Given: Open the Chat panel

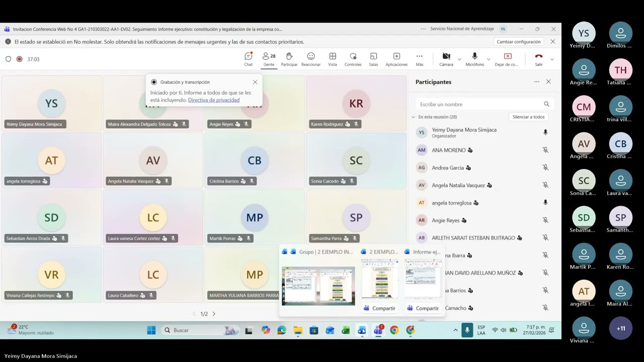Looking at the screenshot, I should 248,59.
